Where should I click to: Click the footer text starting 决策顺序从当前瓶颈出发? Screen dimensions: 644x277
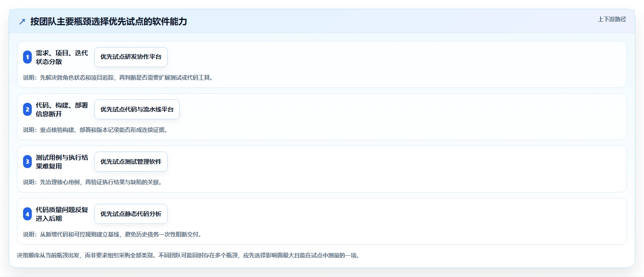(x=188, y=256)
